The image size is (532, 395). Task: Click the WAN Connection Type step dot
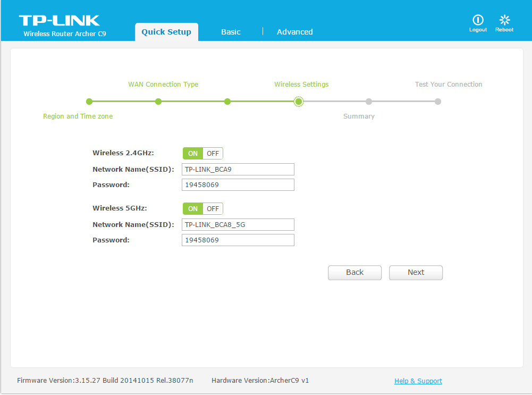[158, 102]
